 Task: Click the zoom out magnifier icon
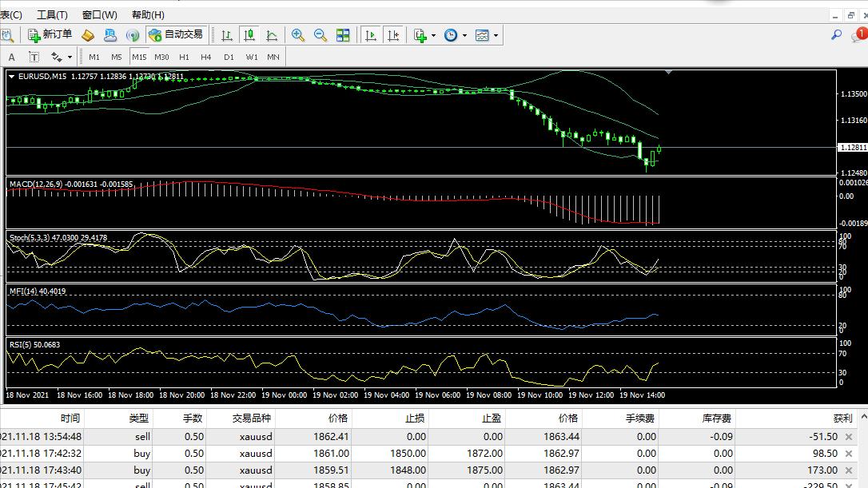pyautogui.click(x=321, y=35)
